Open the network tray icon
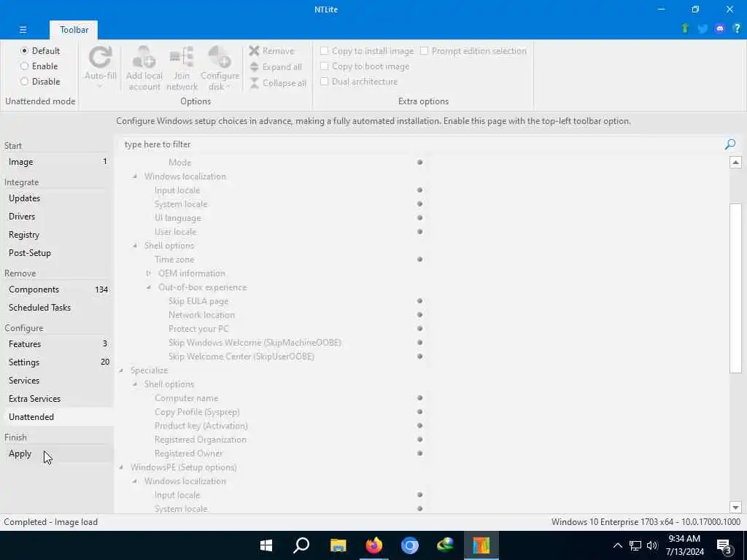 click(635, 545)
